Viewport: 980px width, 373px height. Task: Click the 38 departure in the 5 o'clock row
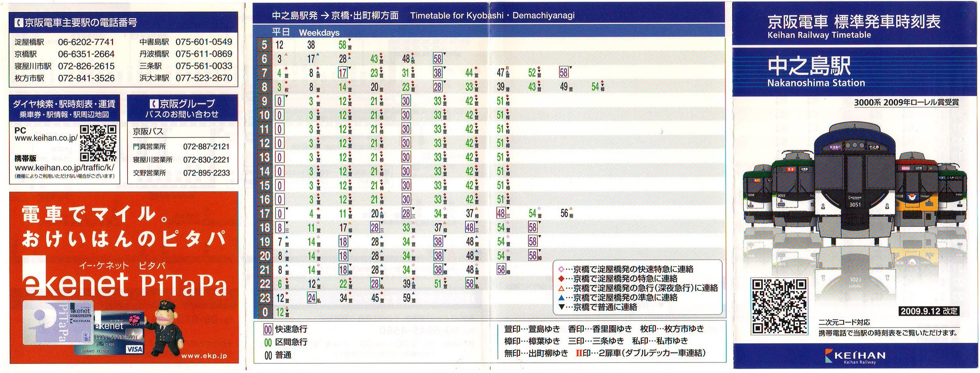coord(311,45)
